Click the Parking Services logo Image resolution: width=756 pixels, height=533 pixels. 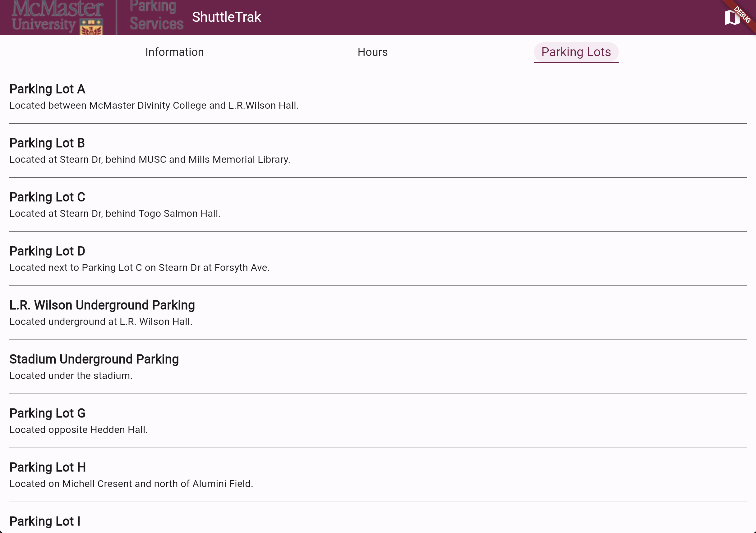click(156, 16)
